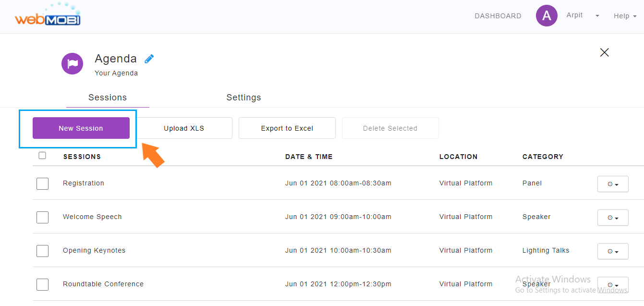Screen dimensions: 644x306
Task: Click date Jun 01 2021 12:00pm-12:30pm
Action: (x=338, y=284)
